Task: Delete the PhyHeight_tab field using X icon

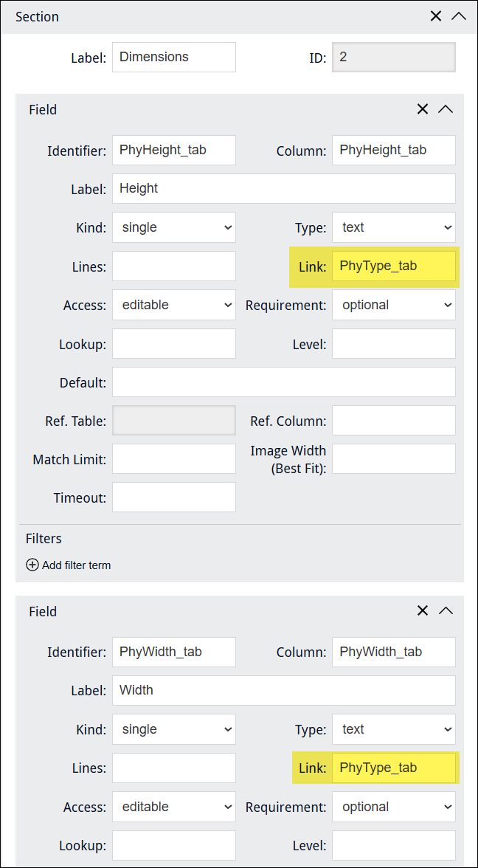Action: pos(423,109)
